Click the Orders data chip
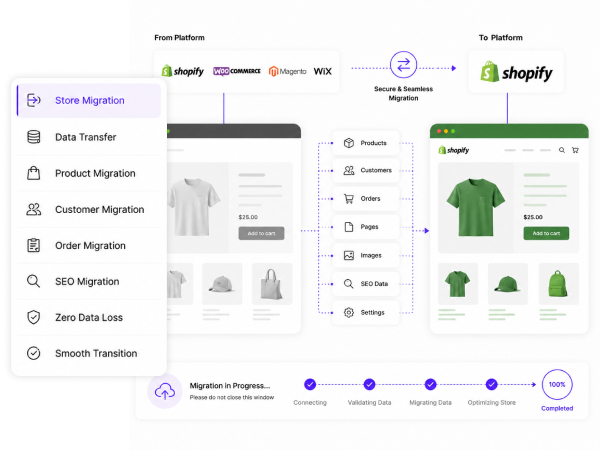 click(366, 199)
